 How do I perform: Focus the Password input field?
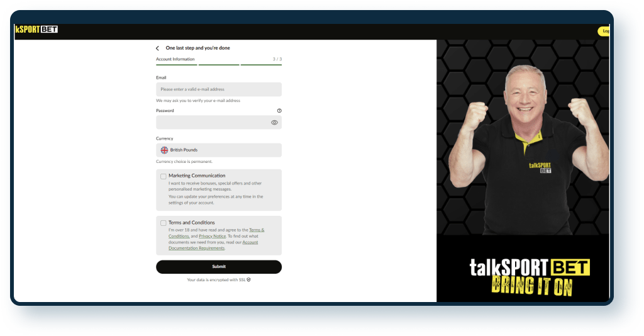[x=219, y=123]
